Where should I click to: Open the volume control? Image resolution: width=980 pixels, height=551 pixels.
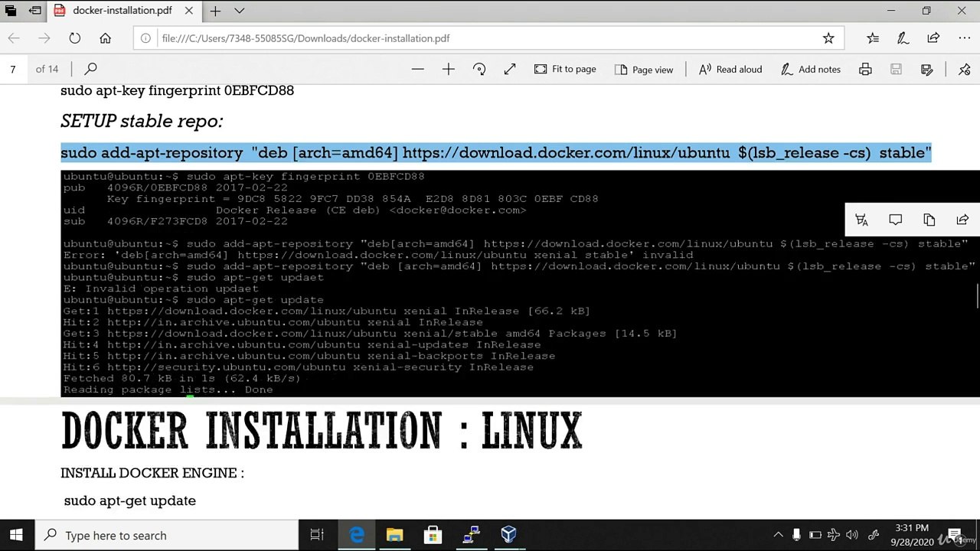(852, 535)
